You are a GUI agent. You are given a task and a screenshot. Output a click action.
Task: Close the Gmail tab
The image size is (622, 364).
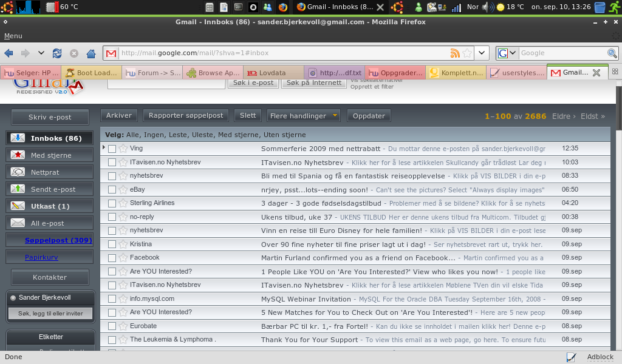coord(596,72)
